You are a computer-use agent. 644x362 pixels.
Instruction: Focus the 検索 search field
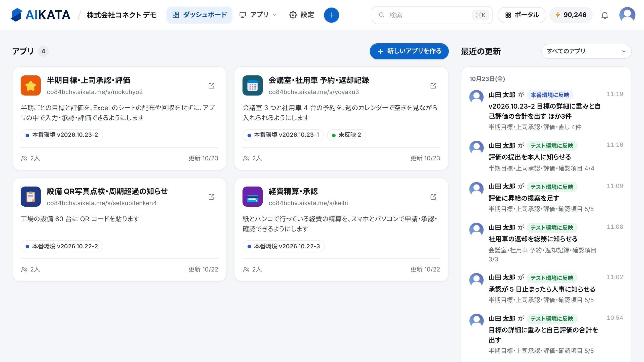click(432, 15)
